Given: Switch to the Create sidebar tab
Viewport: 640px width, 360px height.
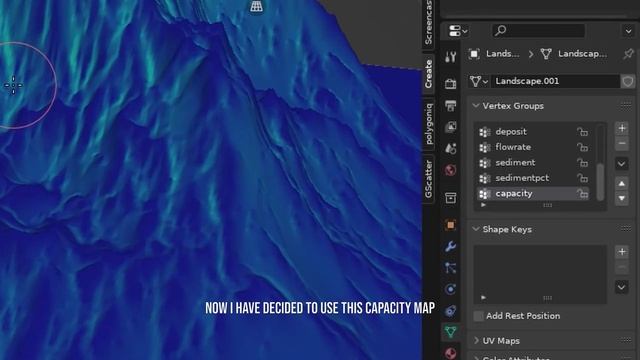Looking at the screenshot, I should click(x=428, y=74).
